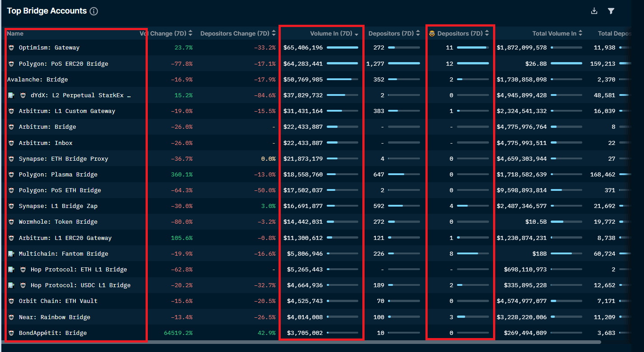
Task: Click the horizontal scrollbar below the table
Action: pyautogui.click(x=301, y=342)
